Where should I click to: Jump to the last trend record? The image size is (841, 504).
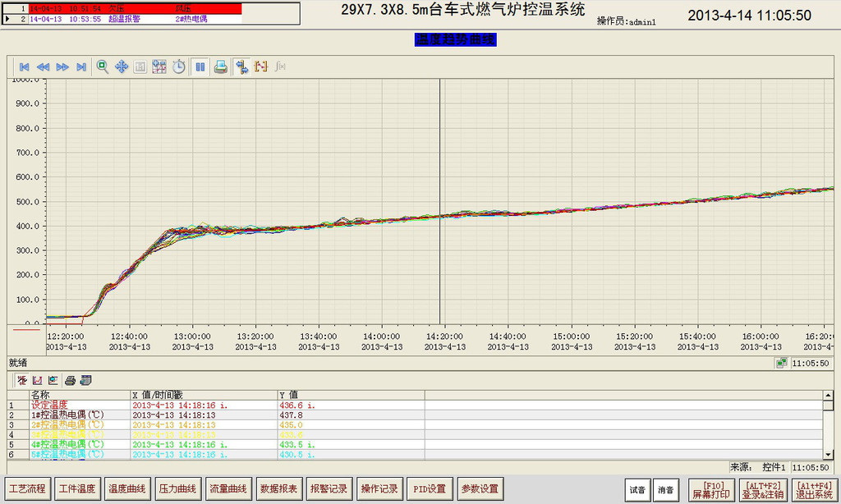pyautogui.click(x=81, y=67)
